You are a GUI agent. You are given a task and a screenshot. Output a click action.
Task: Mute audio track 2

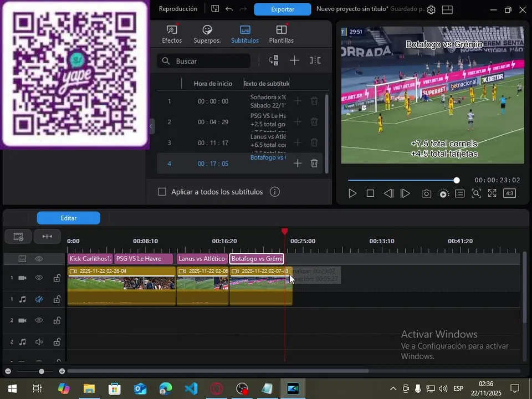pos(39,342)
